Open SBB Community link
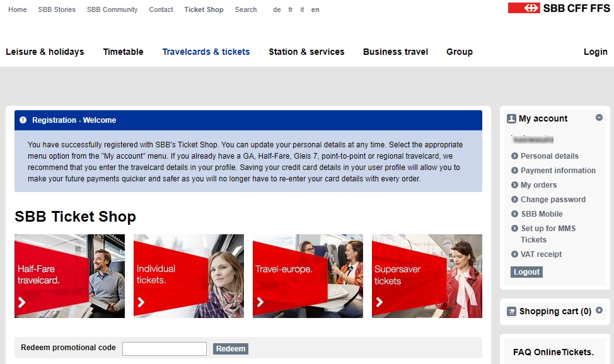 112,9
